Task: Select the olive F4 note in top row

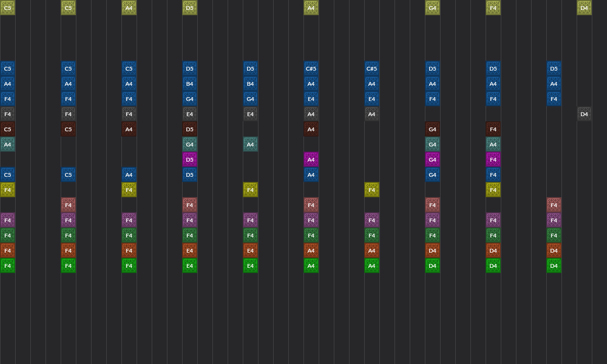Action: [493, 8]
